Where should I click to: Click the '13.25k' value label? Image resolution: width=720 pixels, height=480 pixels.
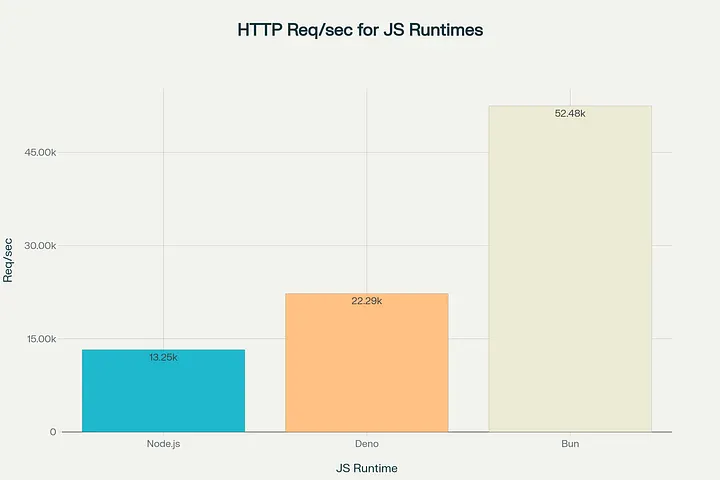[x=163, y=357]
